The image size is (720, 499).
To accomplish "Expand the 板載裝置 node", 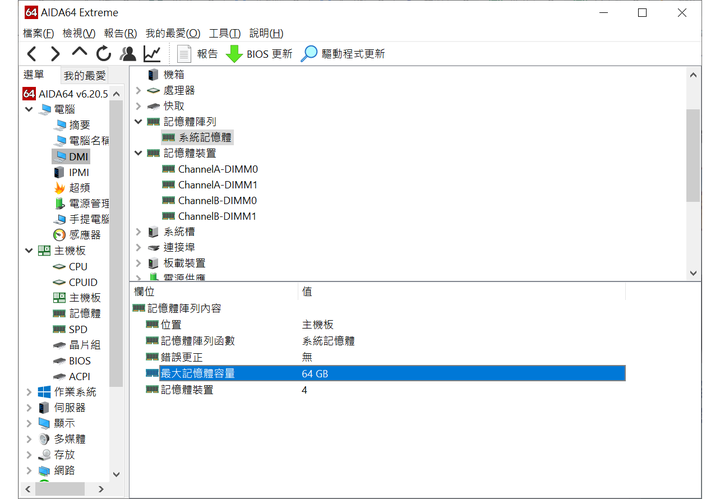I will pyautogui.click(x=138, y=263).
